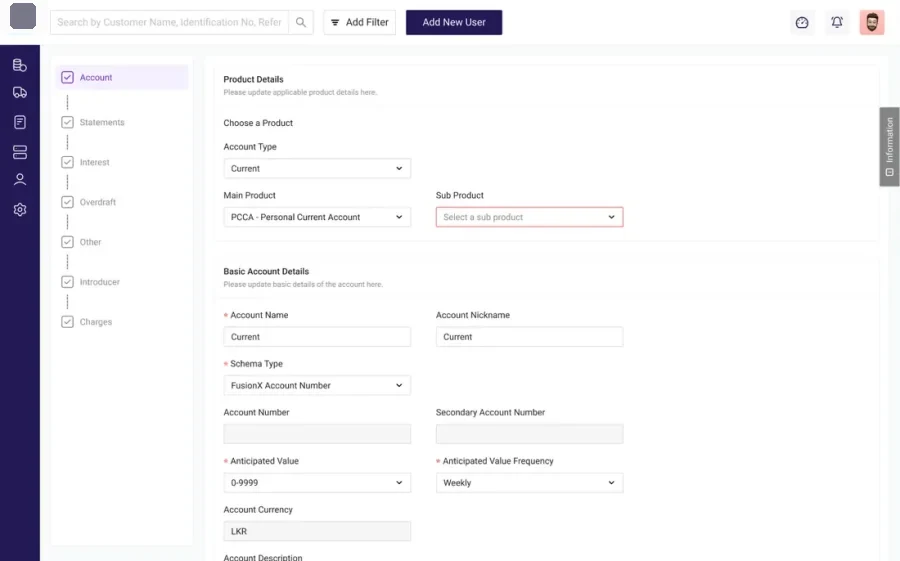This screenshot has width=900, height=561.
Task: Go to the Other step label
Action: pos(90,242)
